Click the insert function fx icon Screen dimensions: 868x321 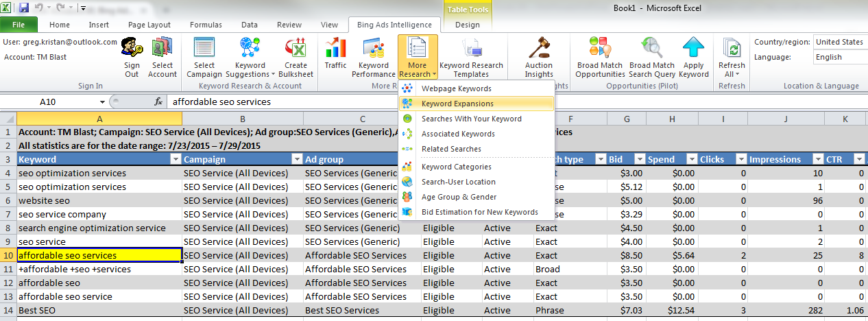(158, 102)
